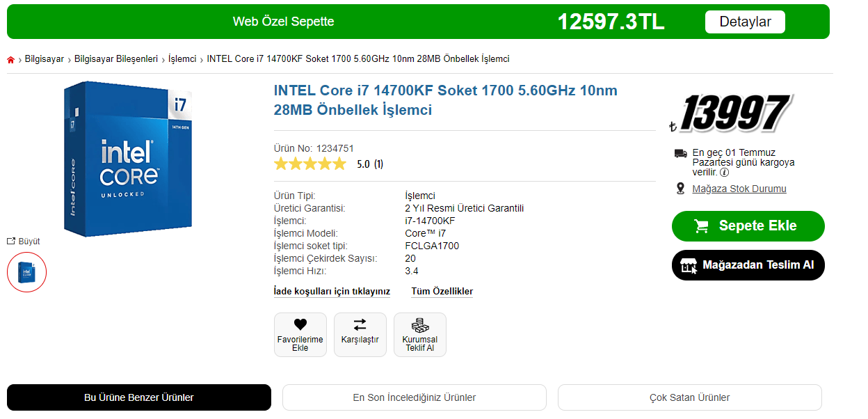This screenshot has width=868, height=419.
Task: Open Kurumsal Teklif Al coins icon
Action: point(419,325)
